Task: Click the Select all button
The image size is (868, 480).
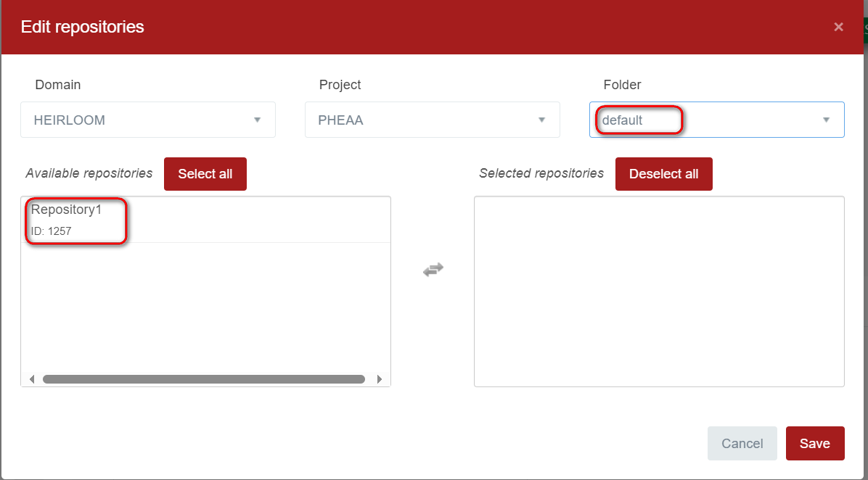Action: pos(205,174)
